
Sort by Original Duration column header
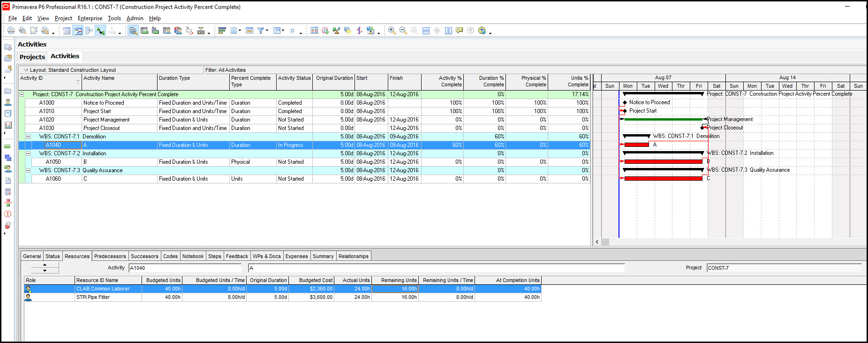click(x=334, y=82)
